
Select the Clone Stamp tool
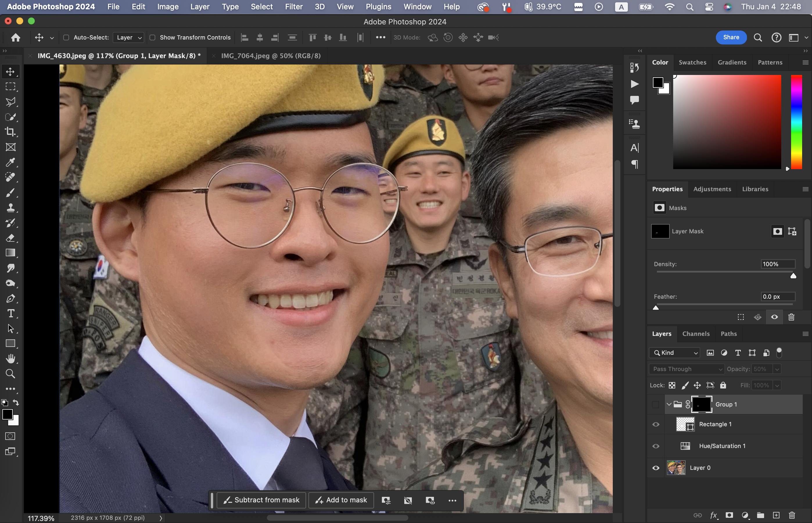tap(10, 207)
